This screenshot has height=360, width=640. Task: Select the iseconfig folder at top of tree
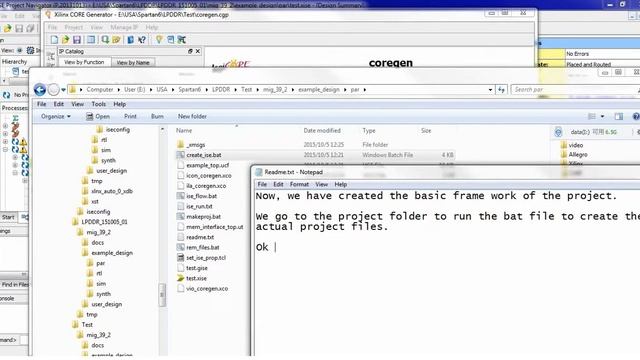118,129
